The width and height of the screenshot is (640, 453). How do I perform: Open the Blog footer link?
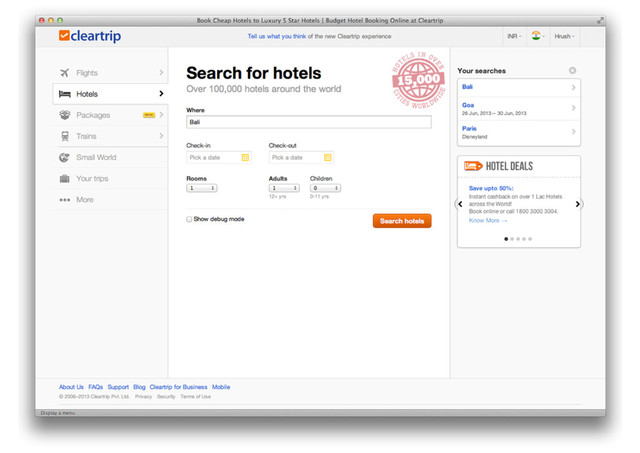[x=139, y=387]
